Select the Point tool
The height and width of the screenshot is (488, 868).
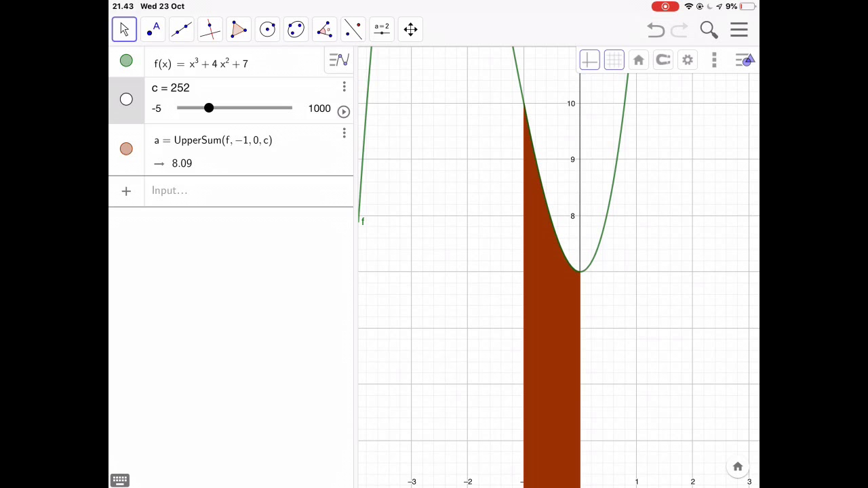click(153, 29)
